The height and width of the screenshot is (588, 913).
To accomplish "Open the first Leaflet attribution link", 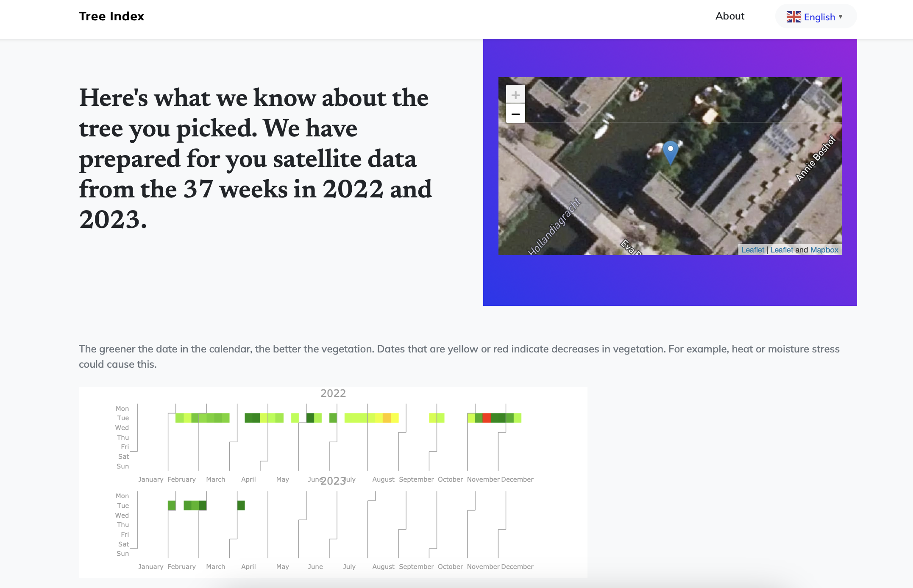I will pos(753,250).
